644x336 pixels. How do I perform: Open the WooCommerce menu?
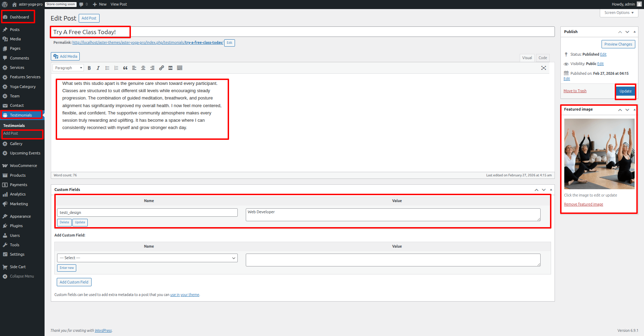[x=23, y=166]
